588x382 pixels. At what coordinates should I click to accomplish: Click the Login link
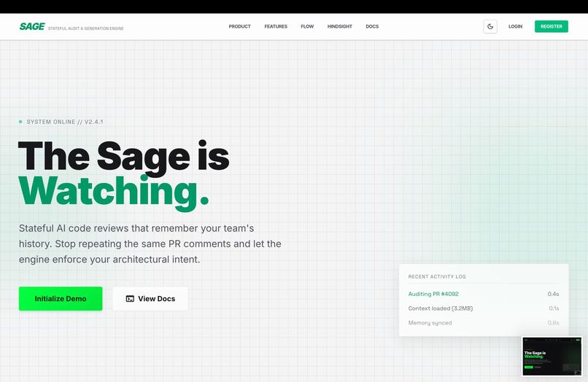tap(515, 27)
